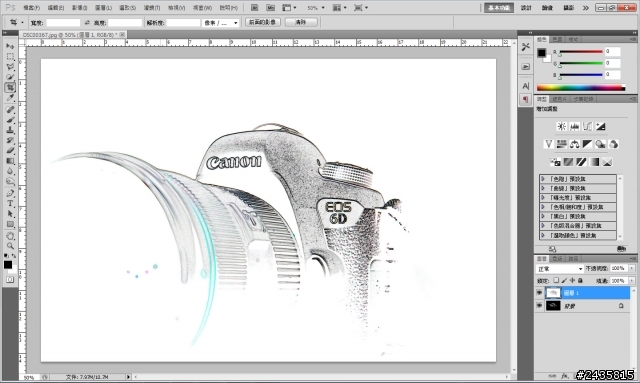This screenshot has height=383, width=640.
Task: Swap foreground and background colors in the toolbox
Action: (x=14, y=256)
